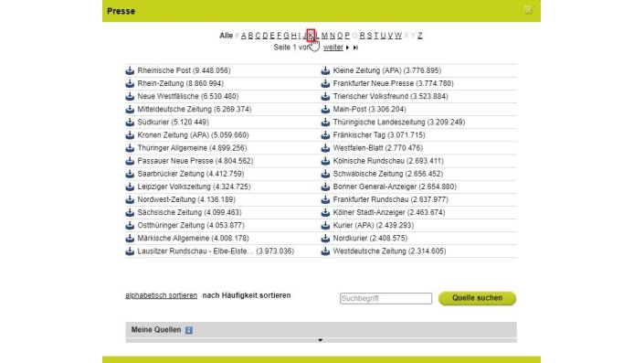
Task: Add Rheinische Post via its download icon
Action: (130, 70)
